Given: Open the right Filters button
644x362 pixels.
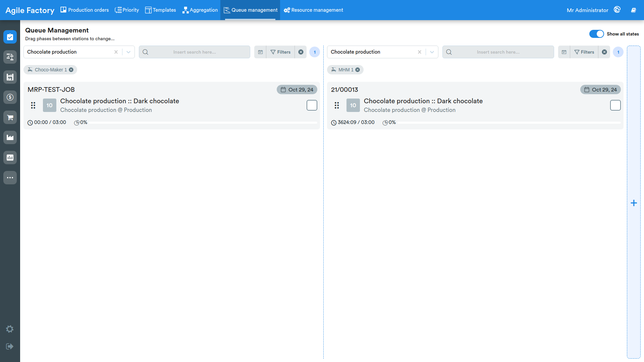Looking at the screenshot, I should (x=584, y=52).
